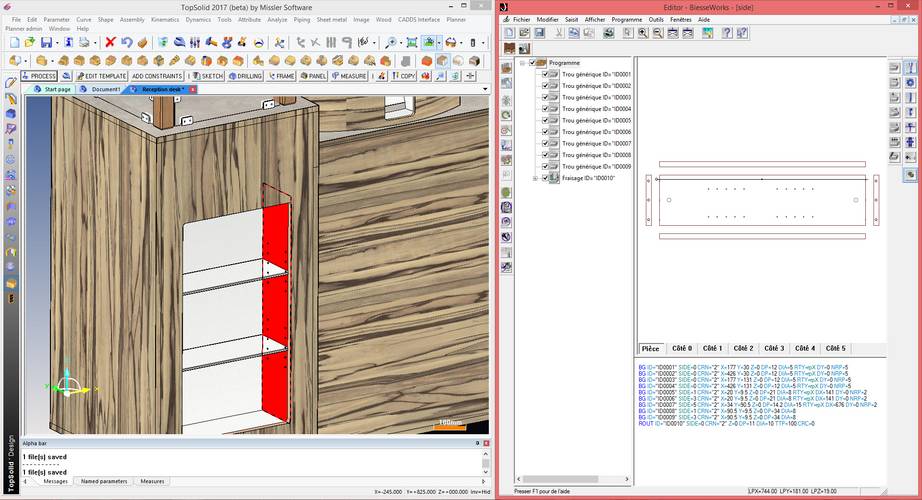The height and width of the screenshot is (500, 922).
Task: Select the Trou générique ID0008 tree item
Action: 596,155
